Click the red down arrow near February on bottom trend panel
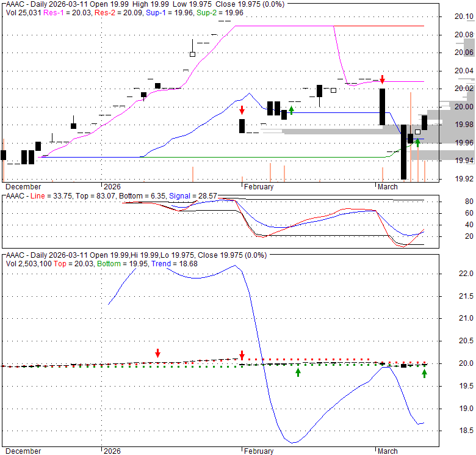The image size is (476, 455). (x=242, y=355)
